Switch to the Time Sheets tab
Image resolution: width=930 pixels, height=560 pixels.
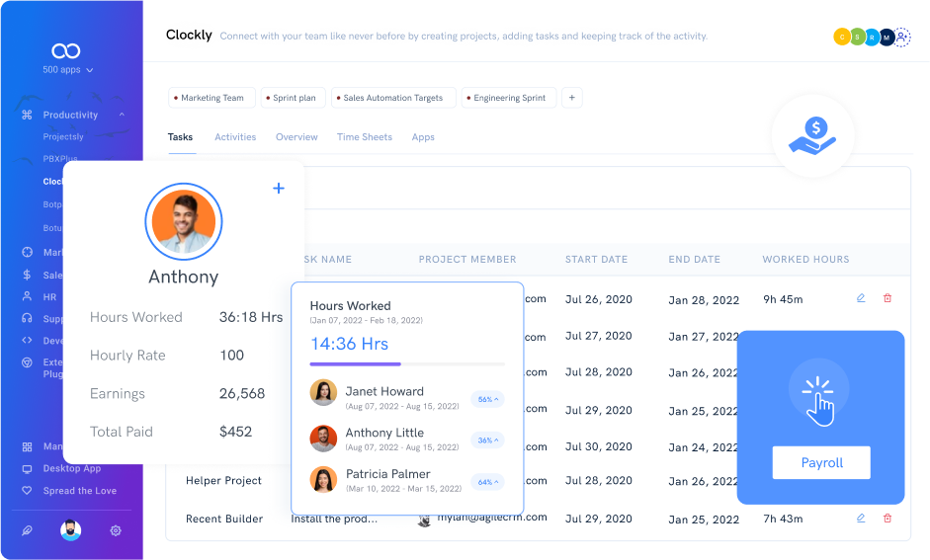click(365, 137)
